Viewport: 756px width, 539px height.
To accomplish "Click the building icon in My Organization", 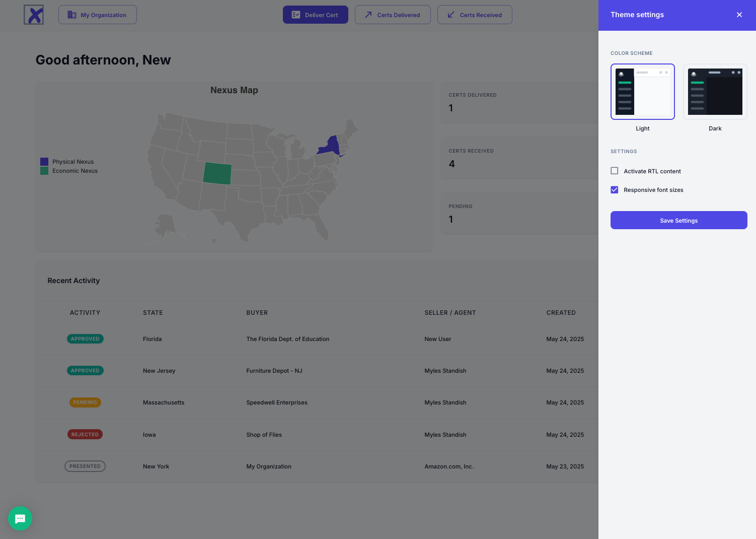I will pyautogui.click(x=72, y=15).
